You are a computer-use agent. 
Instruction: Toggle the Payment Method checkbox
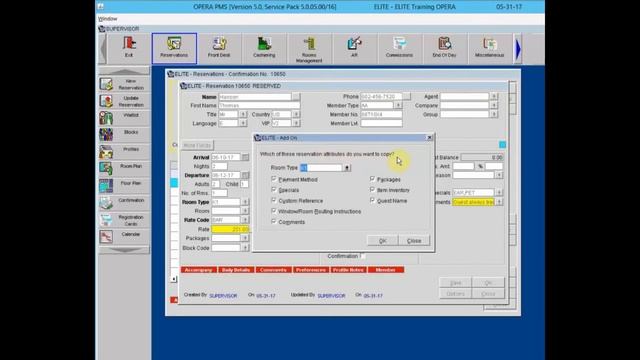click(274, 179)
